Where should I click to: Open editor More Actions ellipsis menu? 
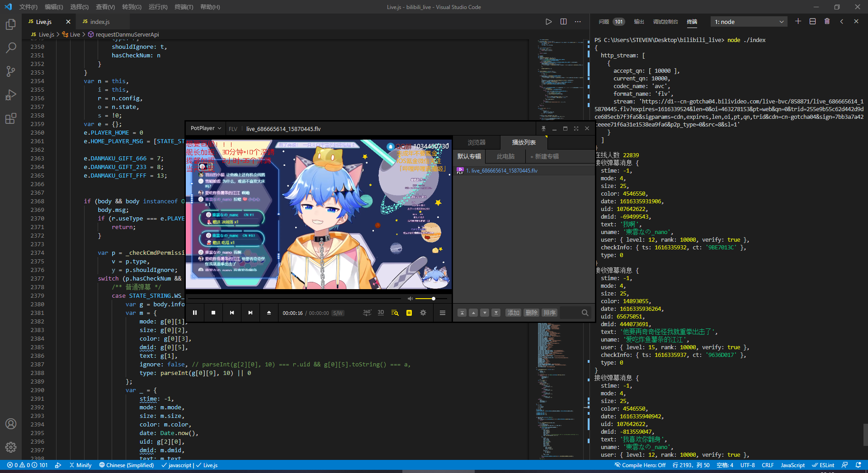[578, 22]
